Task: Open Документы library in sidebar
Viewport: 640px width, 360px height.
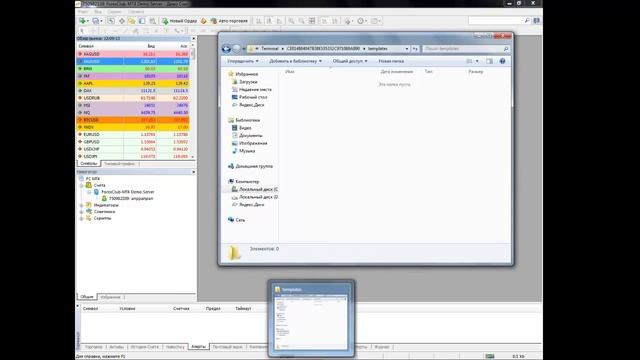Action: [x=250, y=136]
